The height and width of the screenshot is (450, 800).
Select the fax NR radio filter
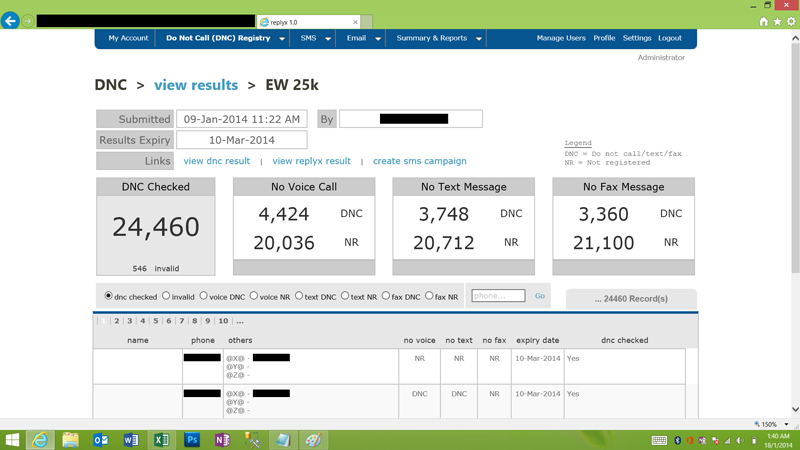[x=429, y=296]
